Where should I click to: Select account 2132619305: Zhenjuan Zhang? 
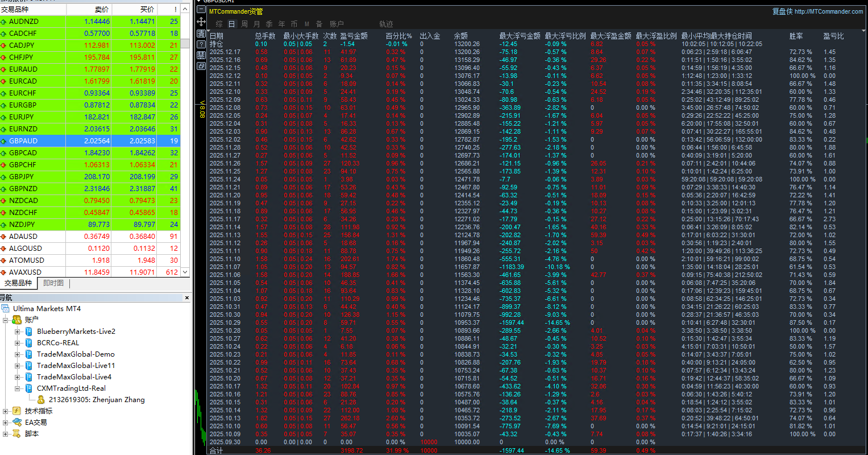pos(97,400)
